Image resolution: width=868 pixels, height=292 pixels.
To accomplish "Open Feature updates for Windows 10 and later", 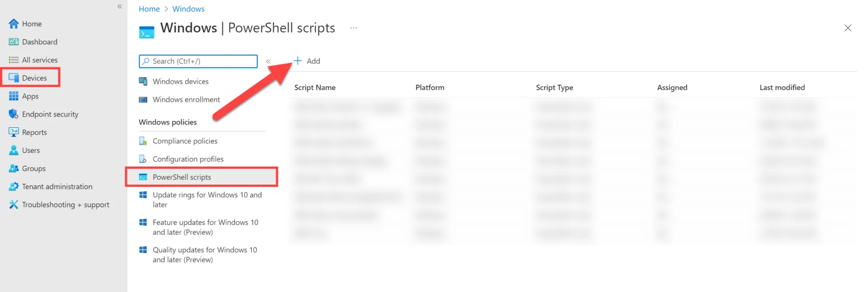I will point(205,227).
